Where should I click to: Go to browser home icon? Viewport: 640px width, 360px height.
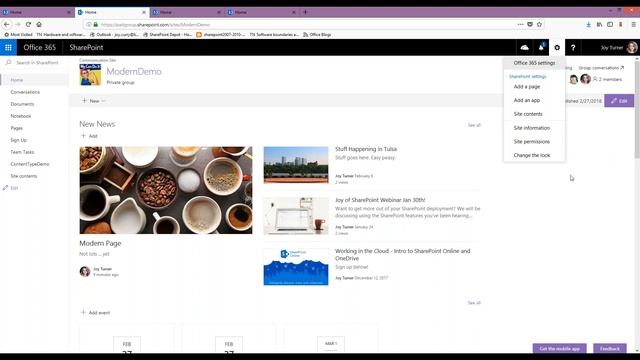click(x=39, y=24)
